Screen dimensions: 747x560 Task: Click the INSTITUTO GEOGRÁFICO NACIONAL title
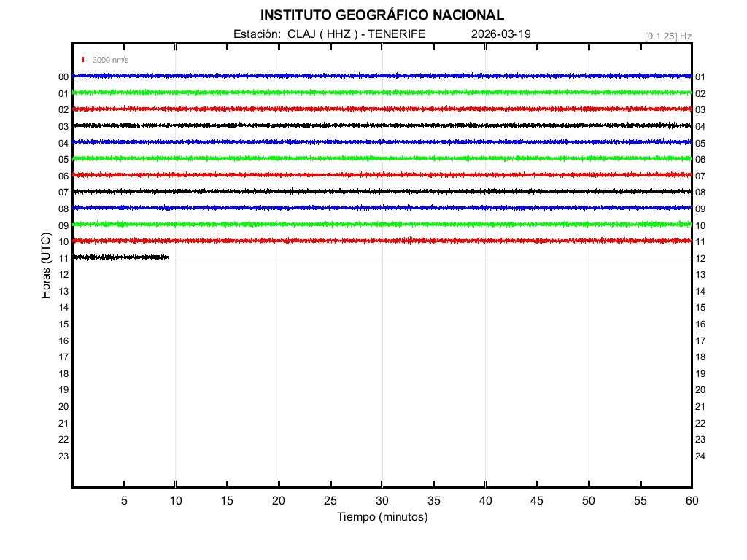click(382, 15)
